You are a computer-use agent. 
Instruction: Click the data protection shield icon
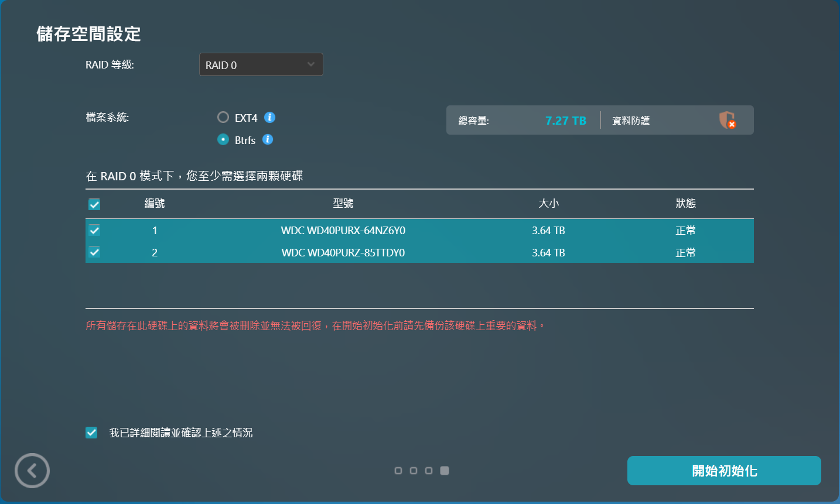click(727, 120)
